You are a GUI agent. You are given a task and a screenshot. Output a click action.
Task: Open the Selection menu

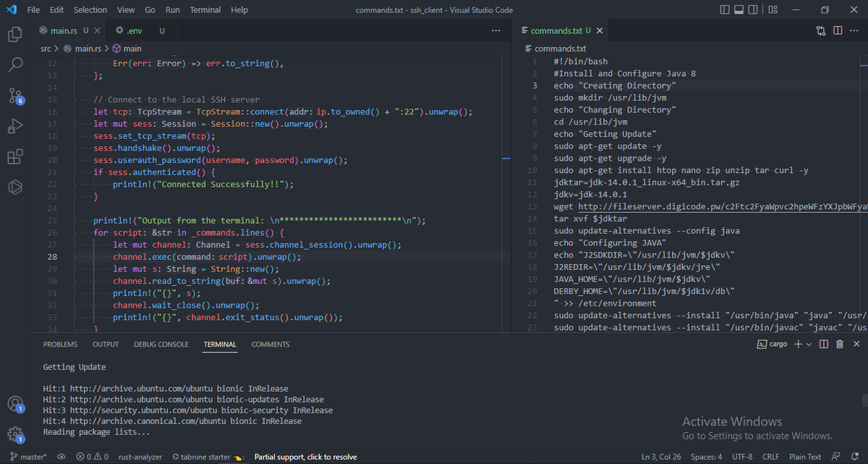point(90,10)
